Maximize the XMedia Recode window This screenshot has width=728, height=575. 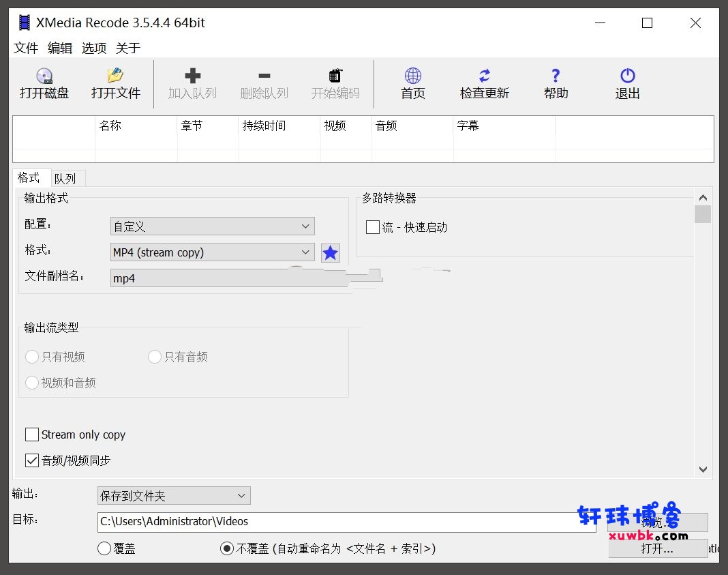pyautogui.click(x=647, y=23)
